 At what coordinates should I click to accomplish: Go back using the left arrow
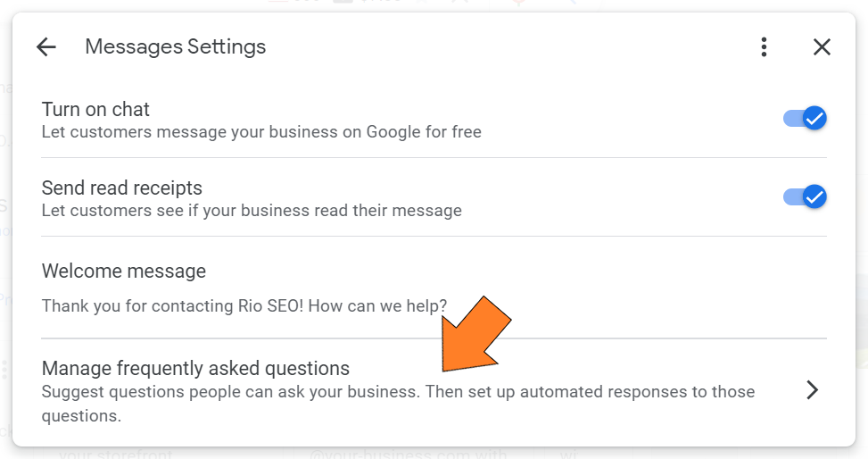coord(46,47)
